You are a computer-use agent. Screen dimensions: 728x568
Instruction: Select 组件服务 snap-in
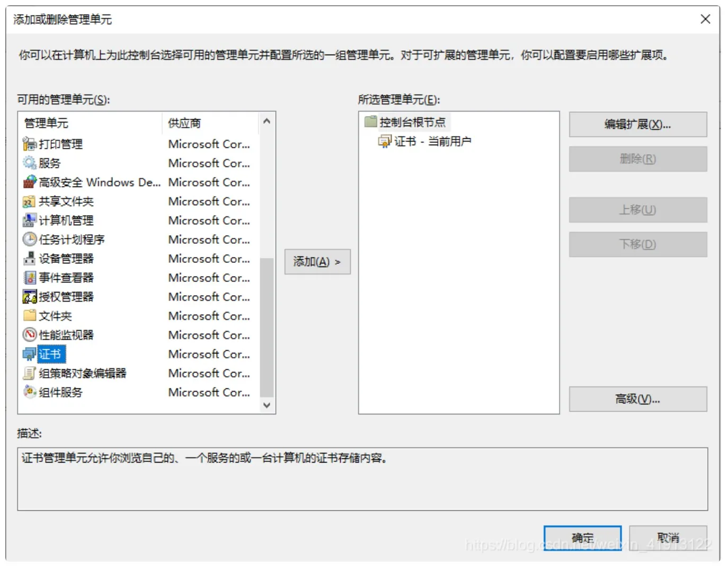60,392
